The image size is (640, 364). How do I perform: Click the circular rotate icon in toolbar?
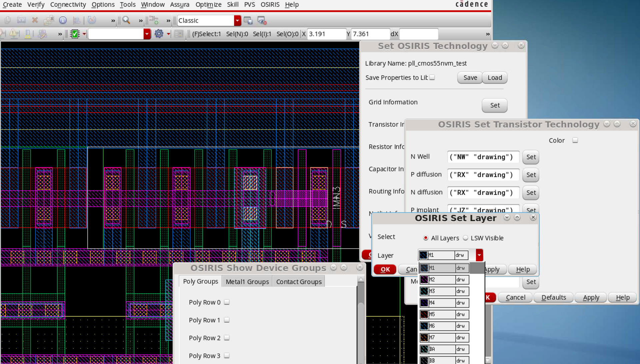(x=92, y=20)
